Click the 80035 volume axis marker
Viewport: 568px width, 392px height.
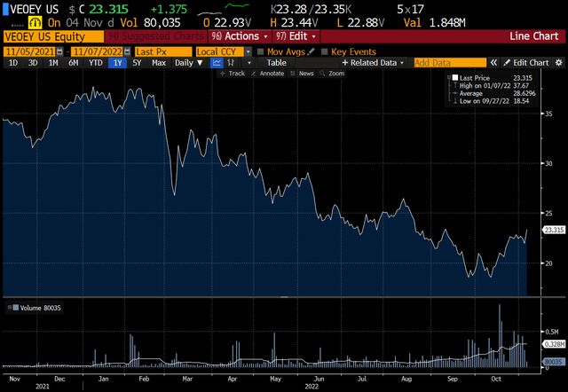(x=554, y=362)
